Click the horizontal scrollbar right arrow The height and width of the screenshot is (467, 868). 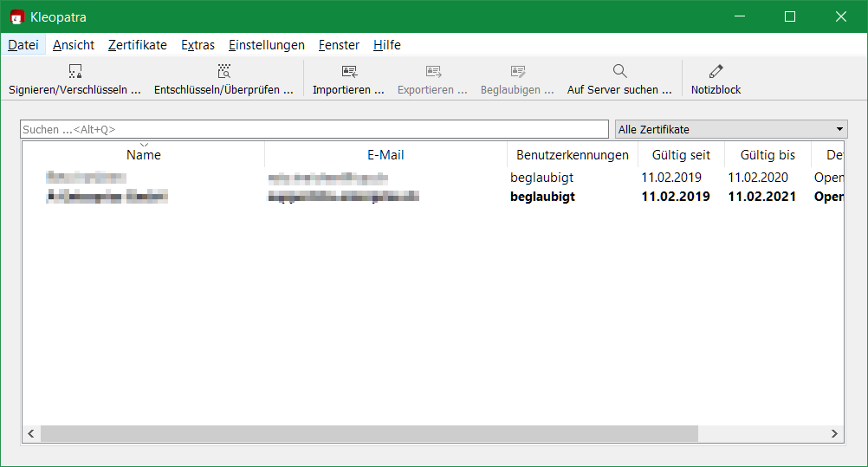pyautogui.click(x=834, y=433)
